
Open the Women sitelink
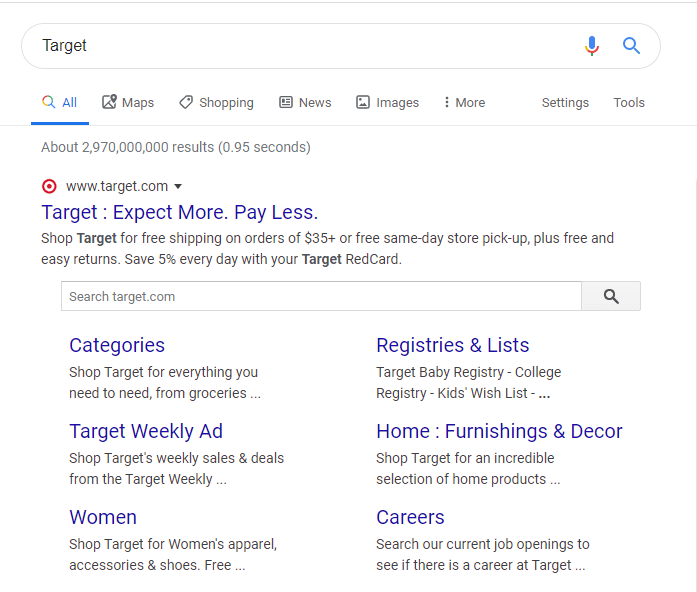(x=103, y=517)
